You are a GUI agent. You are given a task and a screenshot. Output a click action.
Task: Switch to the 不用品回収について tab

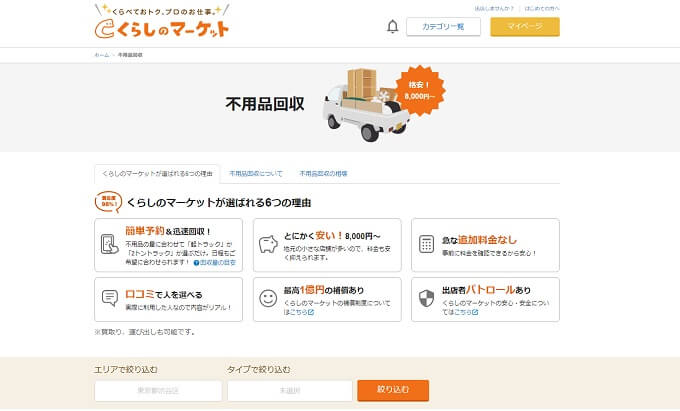[255, 173]
